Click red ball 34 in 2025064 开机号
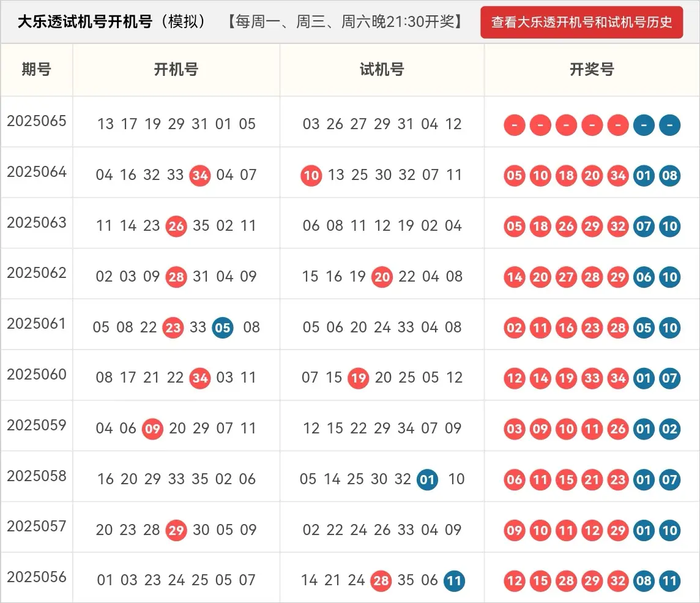 pos(200,176)
